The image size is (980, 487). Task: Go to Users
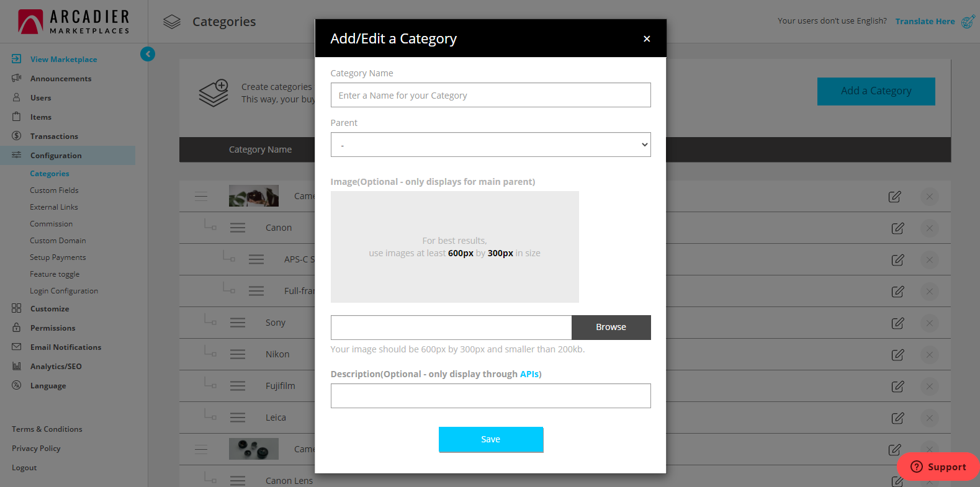tap(41, 98)
